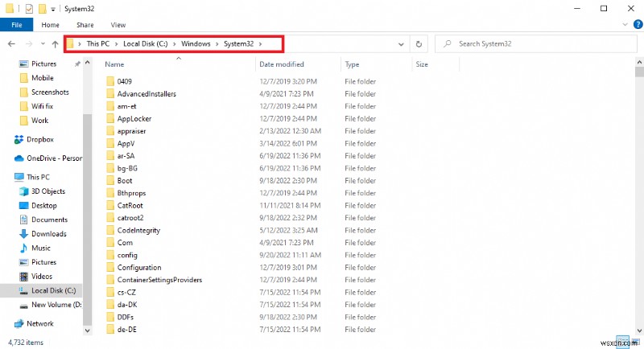Click the Windows breadcrumb segment
The height and width of the screenshot is (349, 644).
pos(196,44)
